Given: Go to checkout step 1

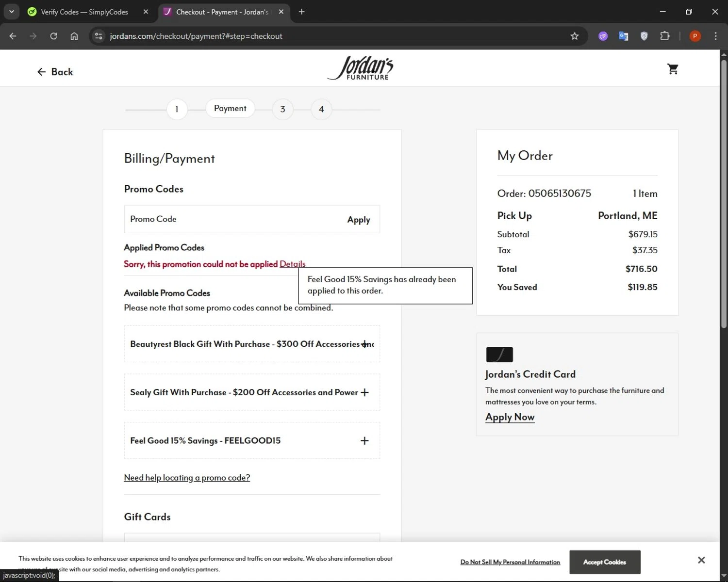Looking at the screenshot, I should pyautogui.click(x=177, y=109).
